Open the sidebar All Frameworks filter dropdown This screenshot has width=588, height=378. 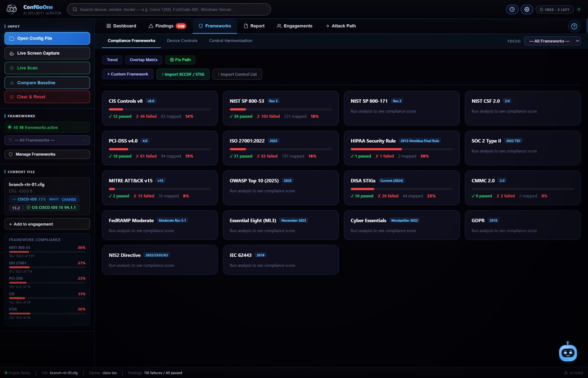click(x=47, y=140)
